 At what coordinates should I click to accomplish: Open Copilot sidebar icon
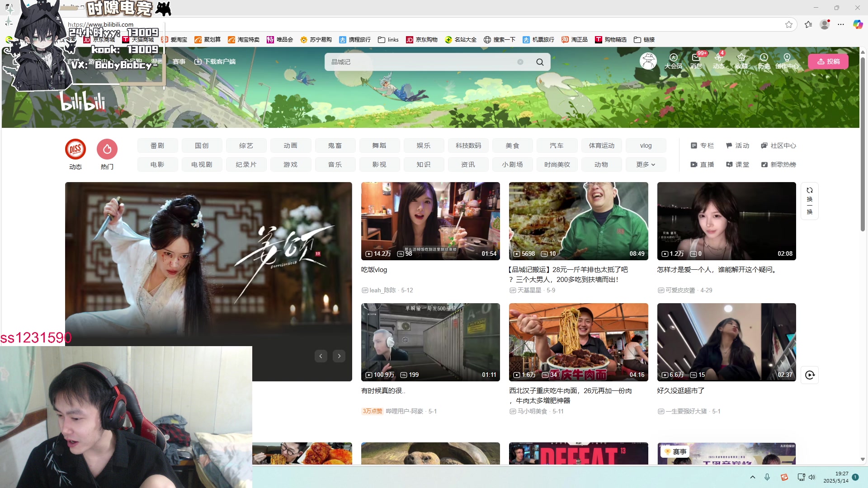click(x=858, y=24)
